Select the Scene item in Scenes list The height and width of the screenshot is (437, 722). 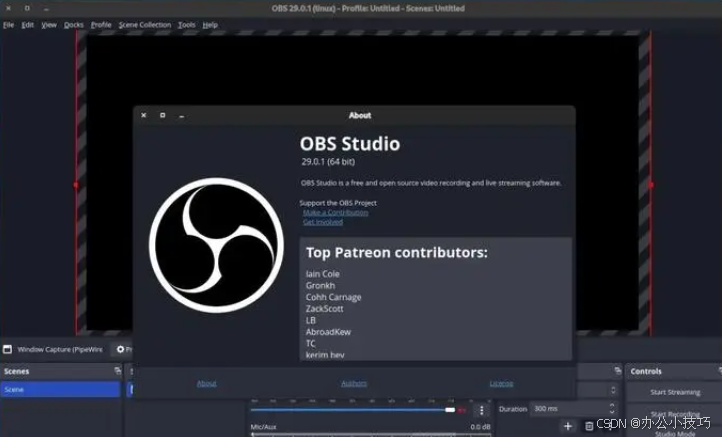60,390
